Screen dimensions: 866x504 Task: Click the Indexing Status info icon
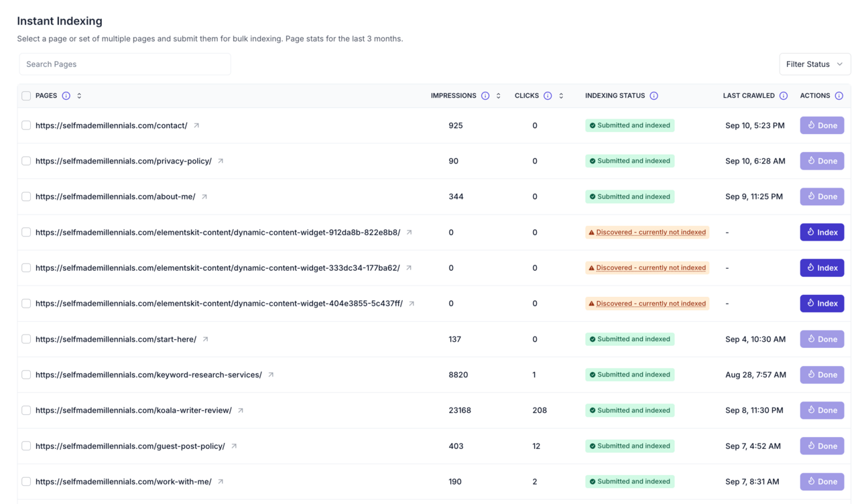654,96
